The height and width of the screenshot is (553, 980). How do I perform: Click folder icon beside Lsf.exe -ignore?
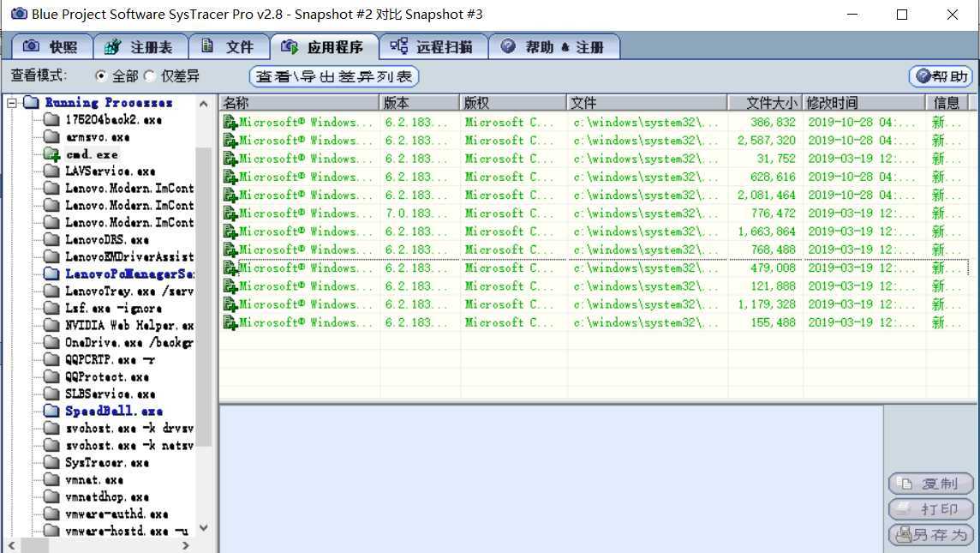click(x=52, y=308)
